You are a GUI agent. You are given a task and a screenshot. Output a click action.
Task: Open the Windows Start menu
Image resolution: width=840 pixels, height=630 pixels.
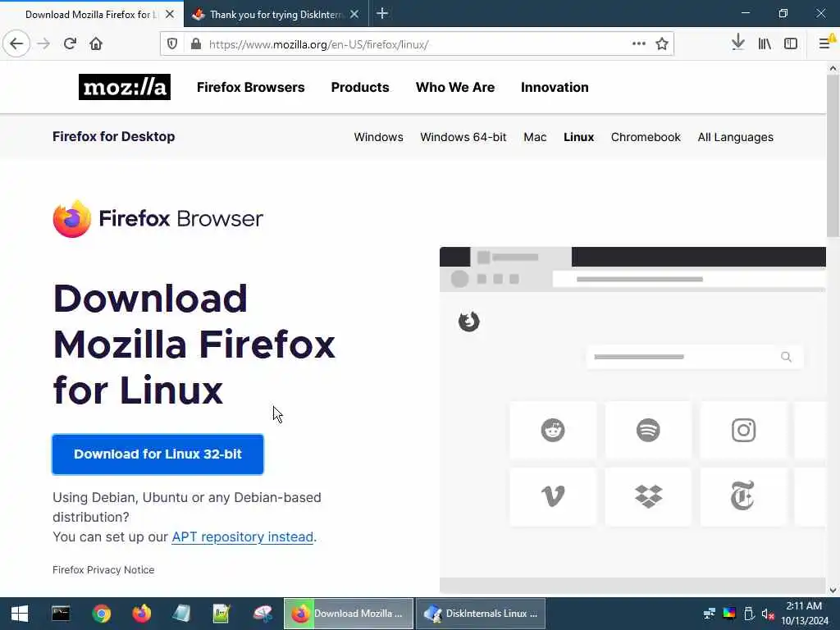20,614
